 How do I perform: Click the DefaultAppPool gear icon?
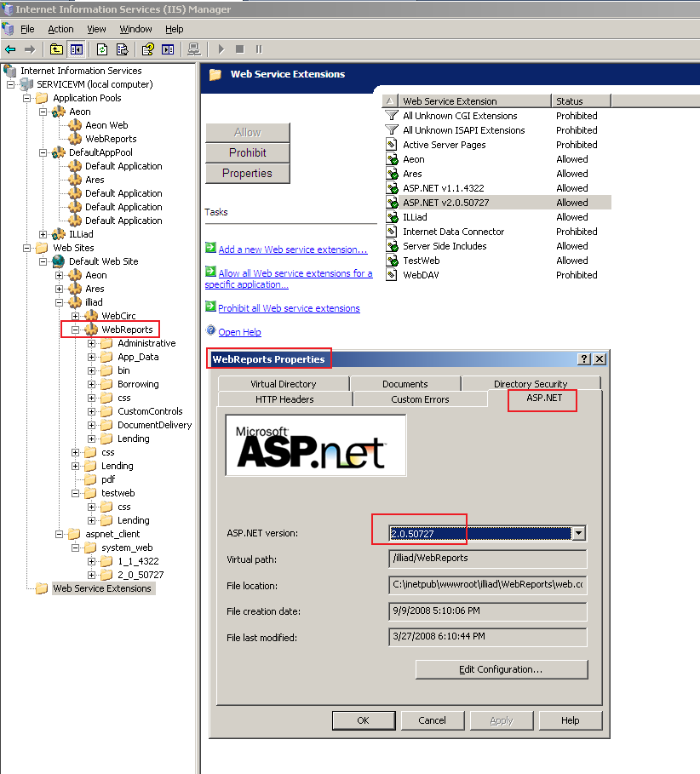(59, 152)
